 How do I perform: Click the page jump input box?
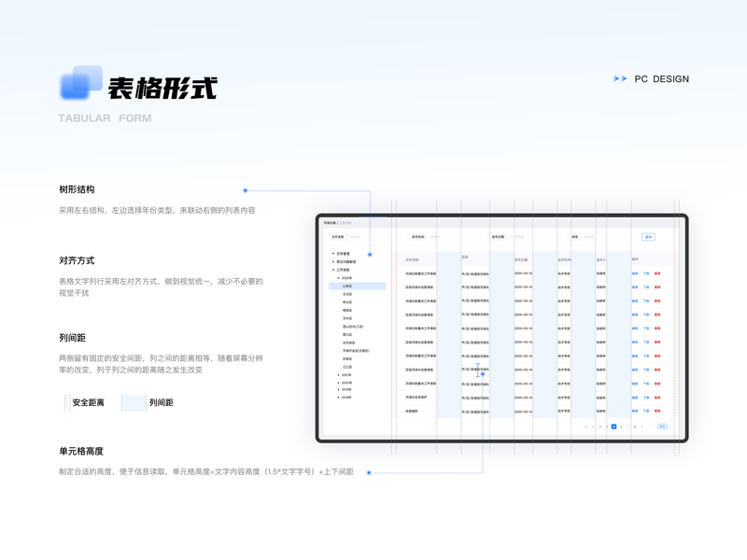pos(651,427)
